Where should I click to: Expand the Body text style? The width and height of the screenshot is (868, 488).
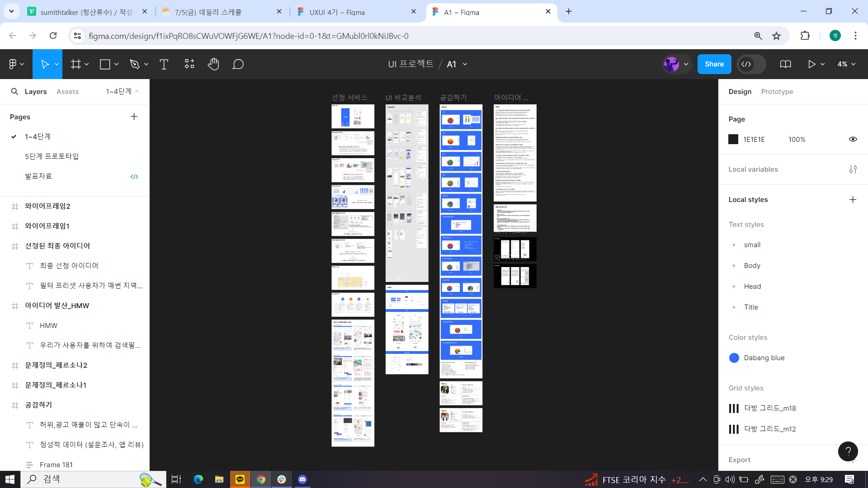click(x=734, y=266)
